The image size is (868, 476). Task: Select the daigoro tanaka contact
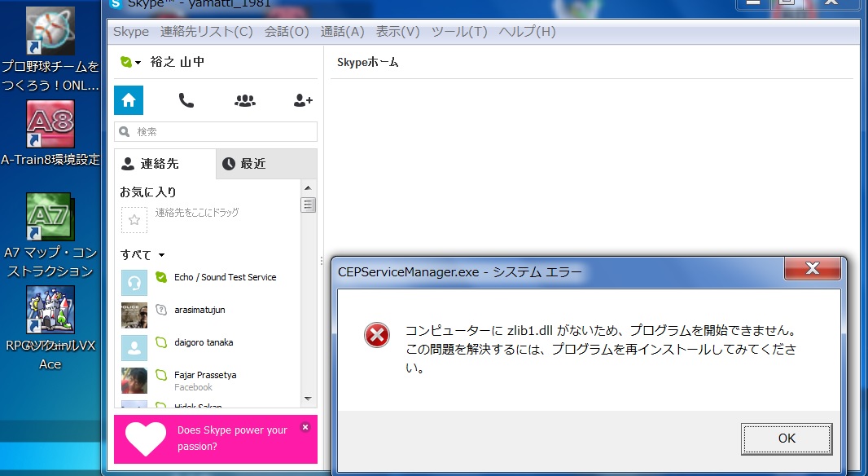(x=204, y=342)
